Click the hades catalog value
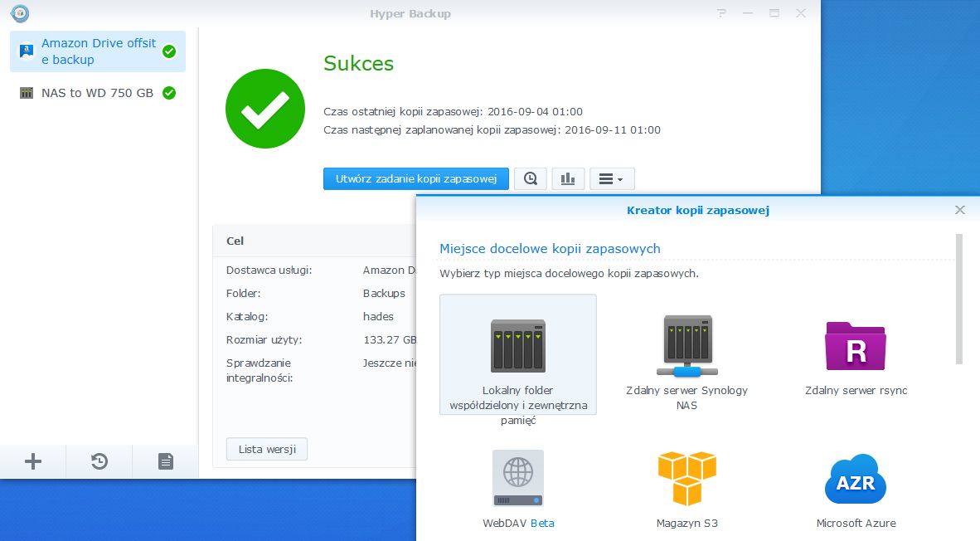 point(378,316)
